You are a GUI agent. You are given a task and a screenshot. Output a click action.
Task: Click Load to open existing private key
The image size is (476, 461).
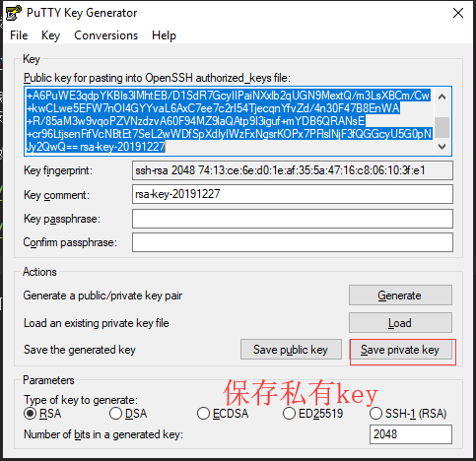pyautogui.click(x=400, y=323)
